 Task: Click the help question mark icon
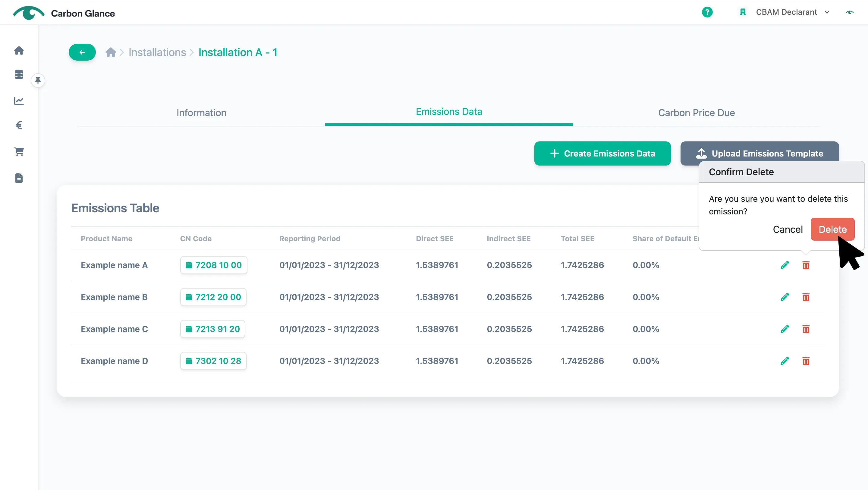(x=707, y=12)
